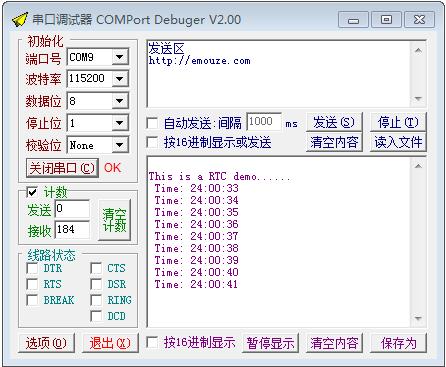Toggle the DTR checkbox

[32, 268]
